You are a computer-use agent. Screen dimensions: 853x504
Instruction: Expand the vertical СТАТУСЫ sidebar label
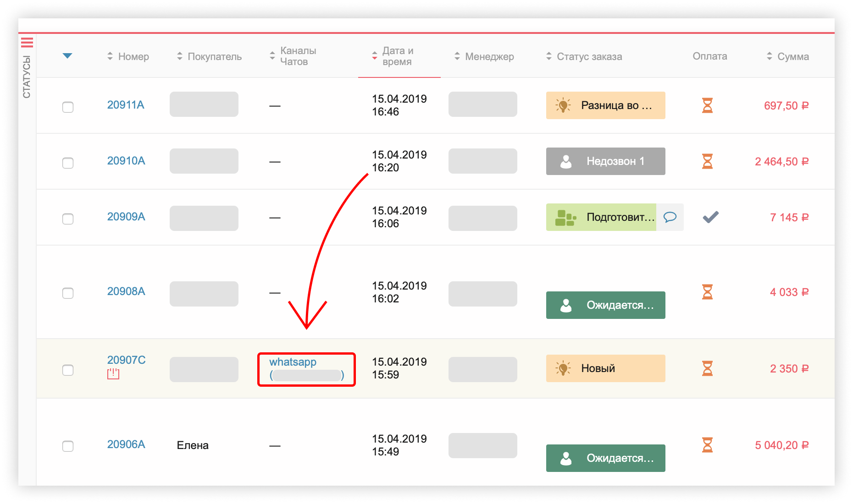pos(27,77)
